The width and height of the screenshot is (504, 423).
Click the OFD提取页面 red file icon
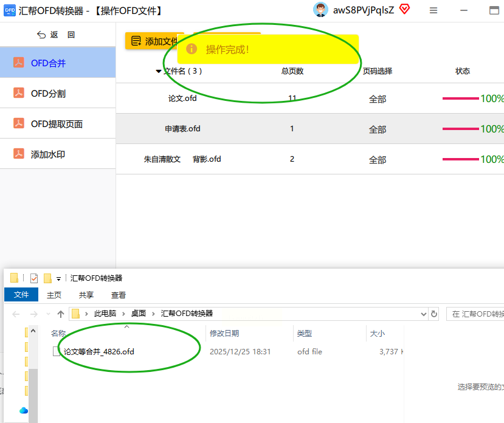tap(19, 123)
